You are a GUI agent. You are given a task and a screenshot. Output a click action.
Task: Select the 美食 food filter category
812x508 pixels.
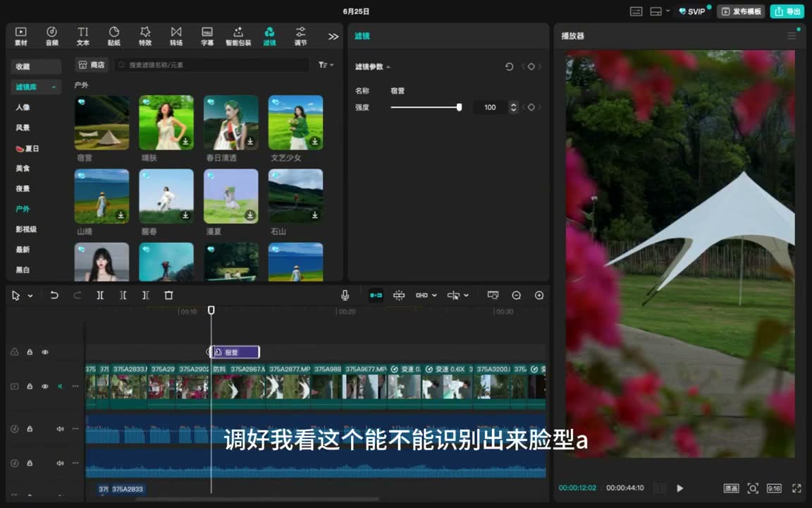tap(23, 168)
